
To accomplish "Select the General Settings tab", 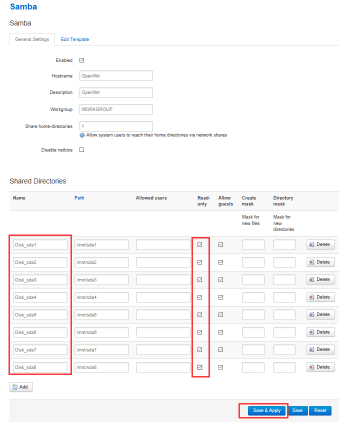I will [x=32, y=39].
